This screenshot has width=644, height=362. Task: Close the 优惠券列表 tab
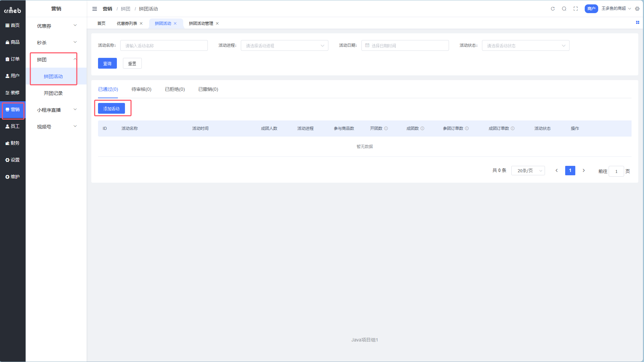click(141, 24)
